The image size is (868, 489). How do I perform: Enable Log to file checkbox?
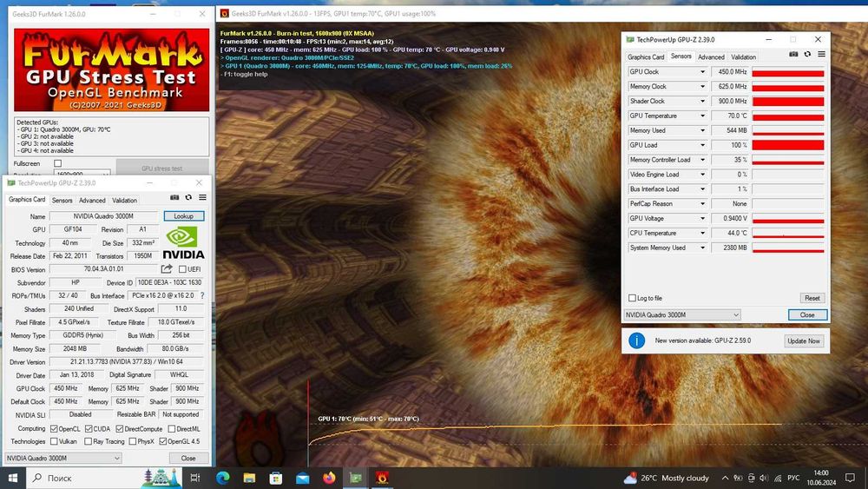pyautogui.click(x=632, y=298)
